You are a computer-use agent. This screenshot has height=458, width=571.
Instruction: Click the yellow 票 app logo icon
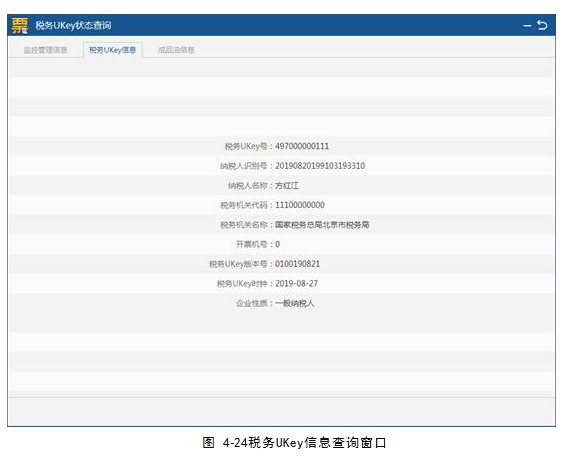click(x=20, y=25)
